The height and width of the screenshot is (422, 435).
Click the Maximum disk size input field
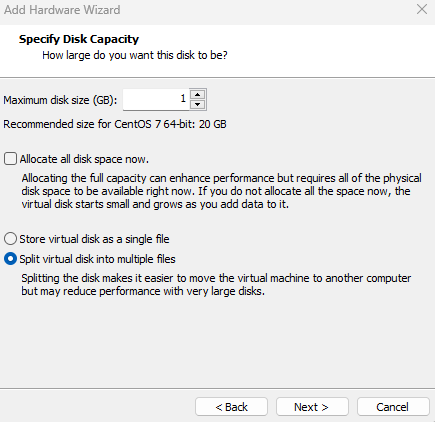click(156, 99)
